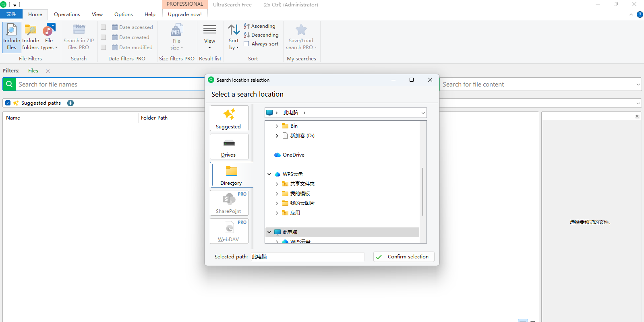Click the Confirm selection button
This screenshot has width=644, height=322.
[x=404, y=257]
